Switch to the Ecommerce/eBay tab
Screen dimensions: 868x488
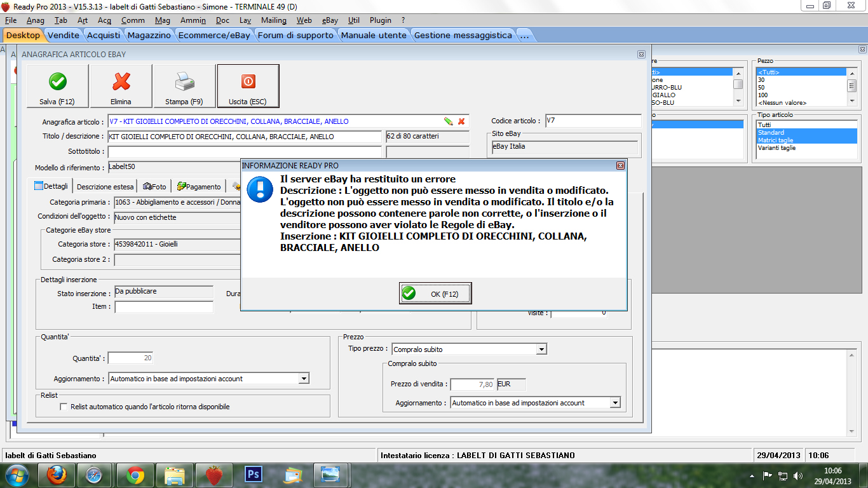click(214, 35)
